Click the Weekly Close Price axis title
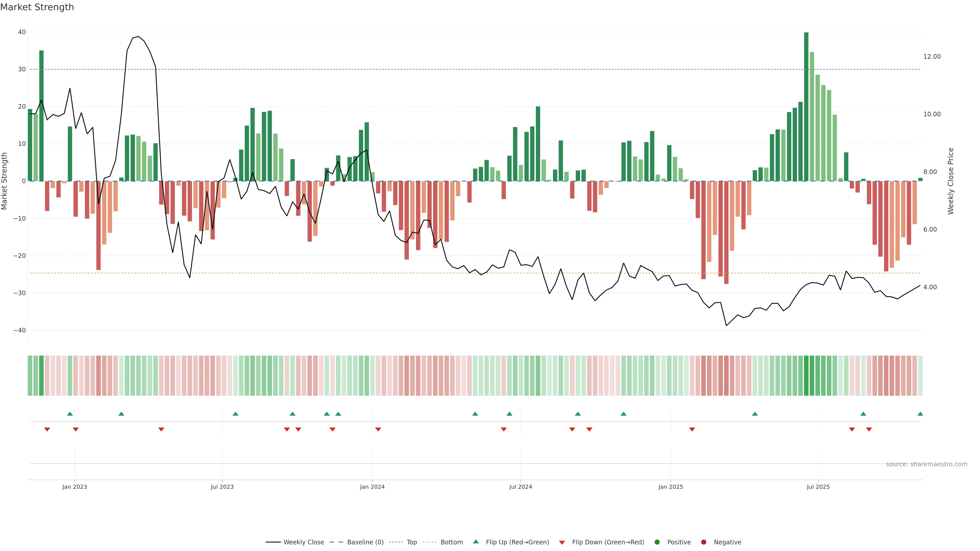The image size is (980, 551). pyautogui.click(x=951, y=181)
